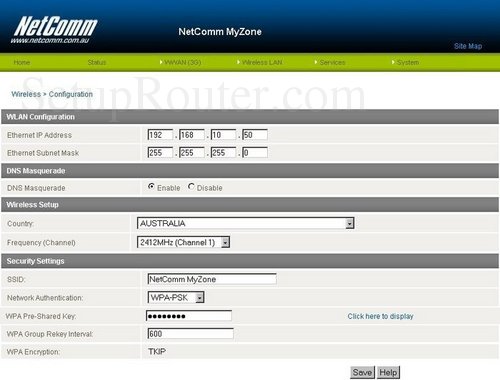
Task: Click the Save button
Action: pyautogui.click(x=362, y=372)
